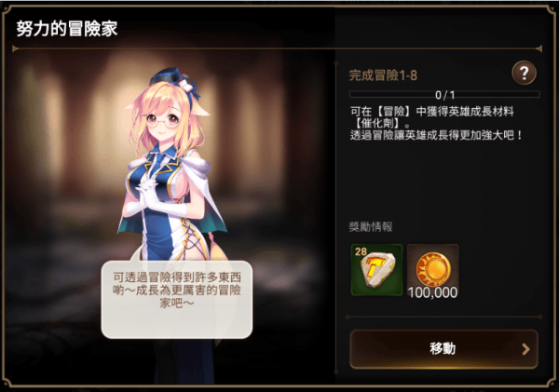The width and height of the screenshot is (559, 392).
Task: Click the quest description mentioning 催化劑
Action: pos(436,123)
